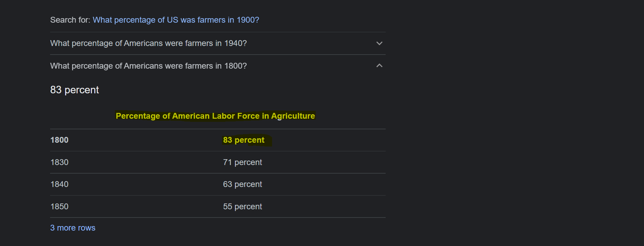Select the 1850 year cell
Image resolution: width=644 pixels, height=246 pixels.
coord(59,207)
